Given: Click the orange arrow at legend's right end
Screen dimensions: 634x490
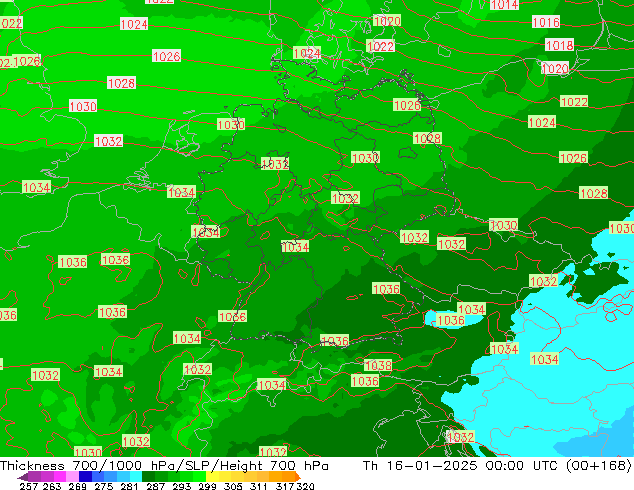Looking at the screenshot, I should [x=298, y=476].
